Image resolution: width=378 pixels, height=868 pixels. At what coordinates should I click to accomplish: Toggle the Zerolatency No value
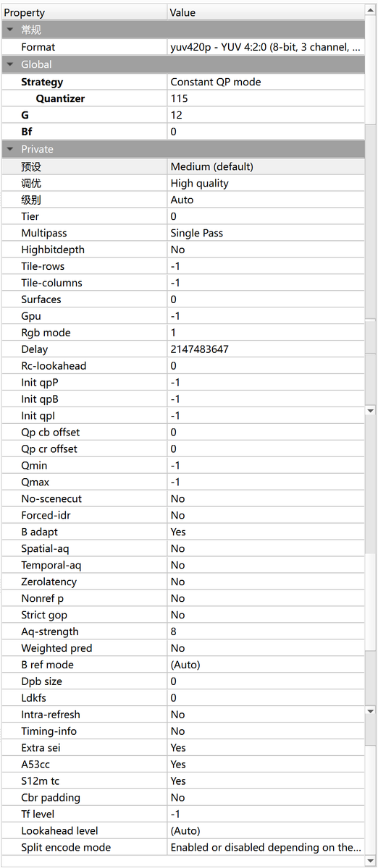(x=266, y=582)
